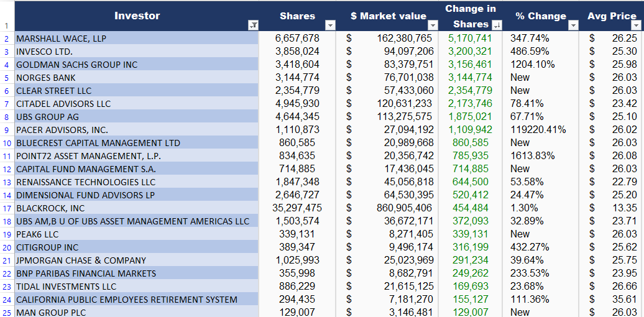Select the avg price 35.61 cell
The image size is (644, 317).
click(612, 300)
